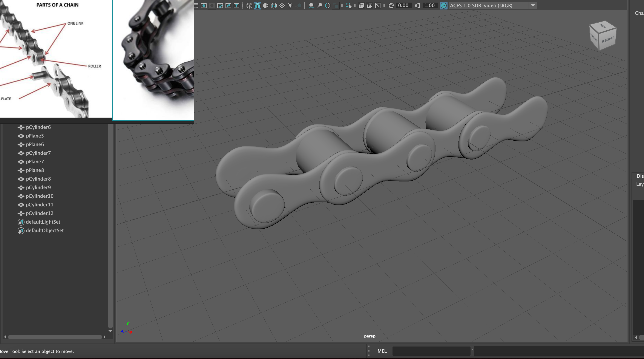The height and width of the screenshot is (359, 644).
Task: Select pPlane6 in the Outliner
Action: pos(35,144)
